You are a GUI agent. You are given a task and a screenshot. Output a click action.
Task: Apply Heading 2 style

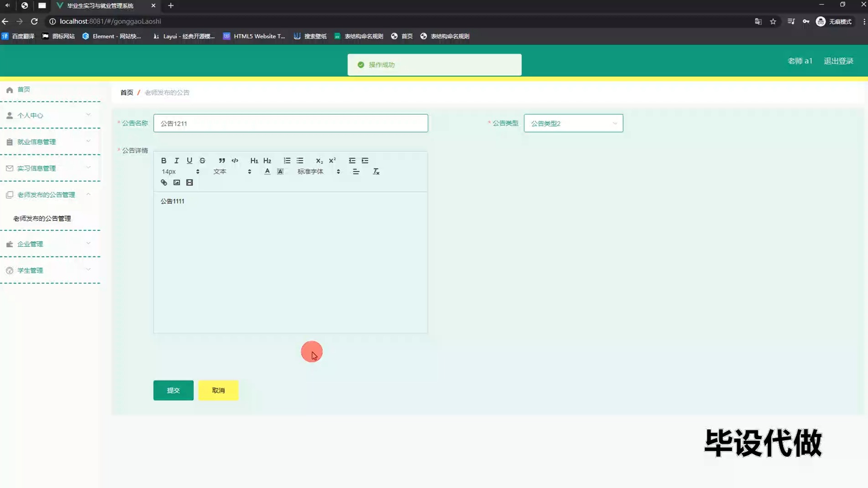[267, 160]
